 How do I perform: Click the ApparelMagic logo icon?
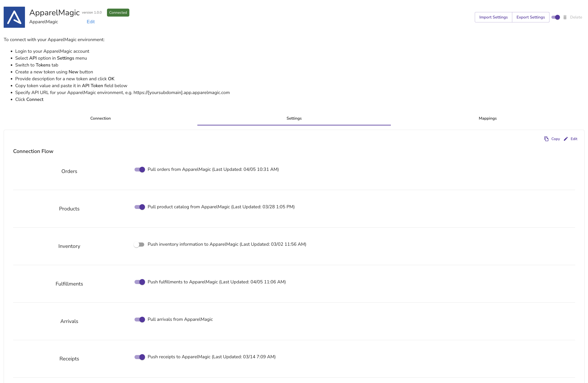[x=14, y=17]
